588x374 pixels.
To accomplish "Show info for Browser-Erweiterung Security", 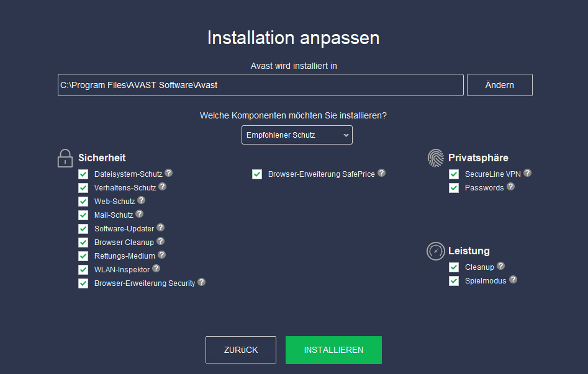I will pos(201,282).
